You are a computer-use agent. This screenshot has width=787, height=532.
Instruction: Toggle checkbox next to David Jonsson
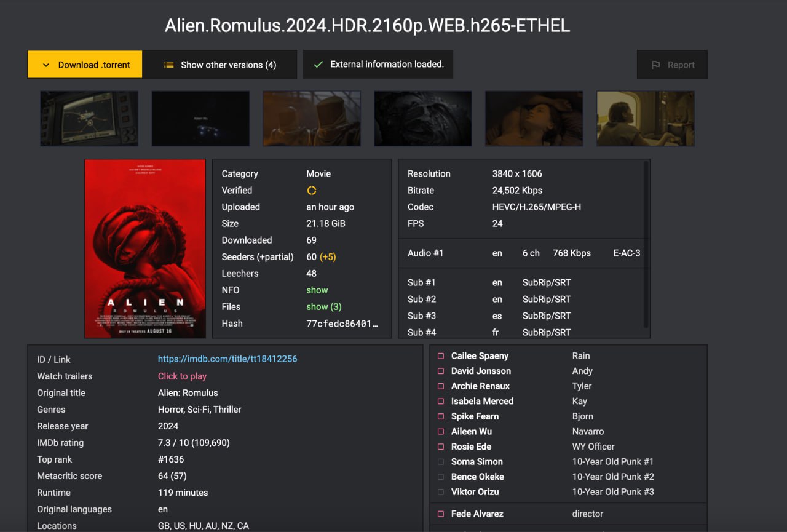[440, 371]
